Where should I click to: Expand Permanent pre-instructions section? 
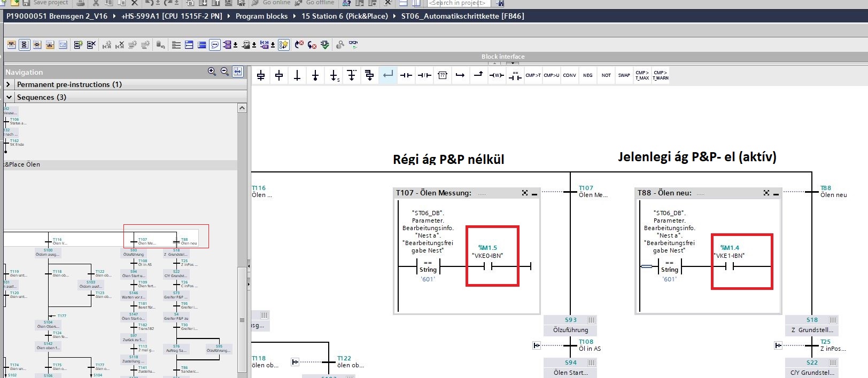coord(8,84)
